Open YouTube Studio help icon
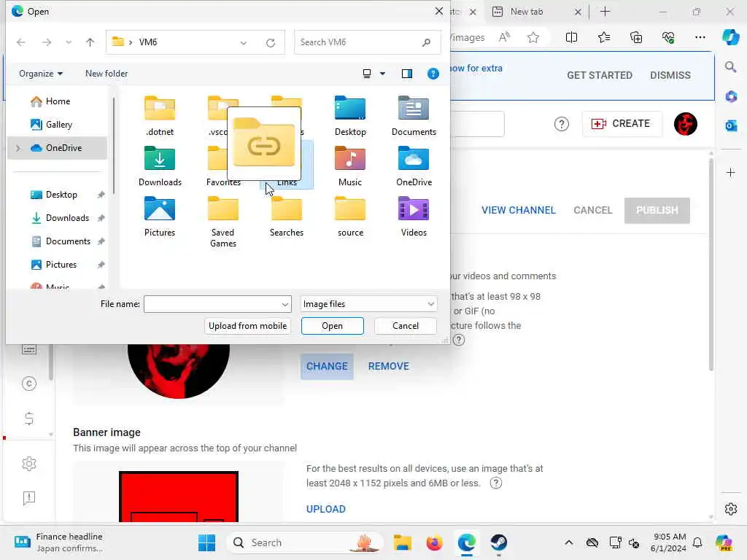This screenshot has width=747, height=560. pos(562,124)
